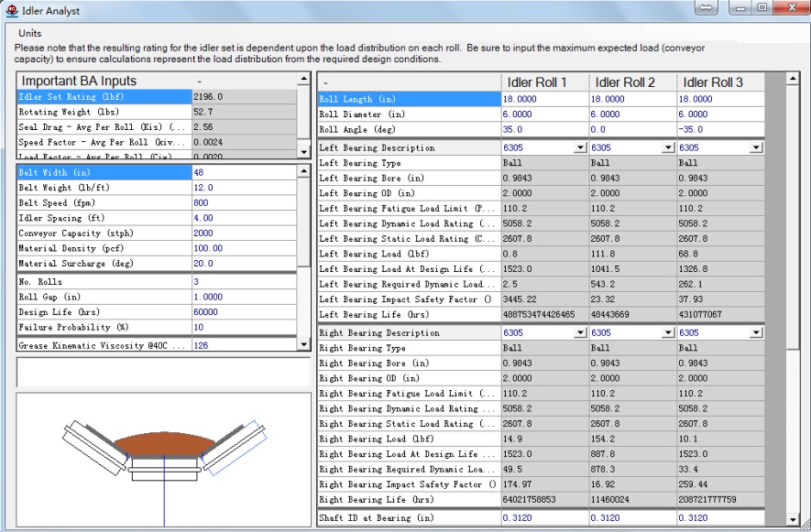This screenshot has height=532, width=811.
Task: Click the Important BA Inputs header
Action: click(x=104, y=81)
